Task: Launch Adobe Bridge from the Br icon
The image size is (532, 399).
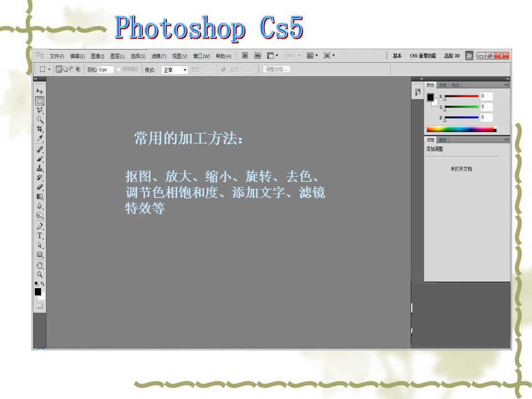Action: click(244, 55)
